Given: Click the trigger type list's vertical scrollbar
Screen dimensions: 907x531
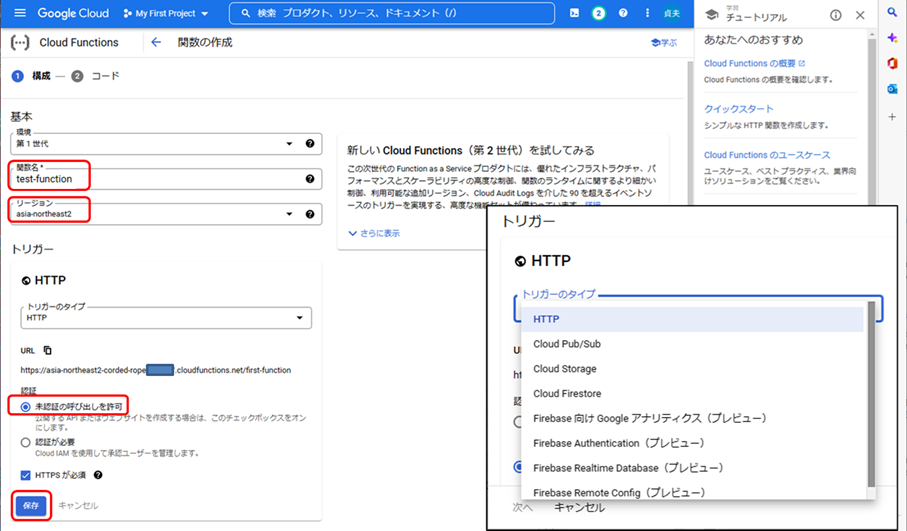Looking at the screenshot, I should [x=871, y=400].
